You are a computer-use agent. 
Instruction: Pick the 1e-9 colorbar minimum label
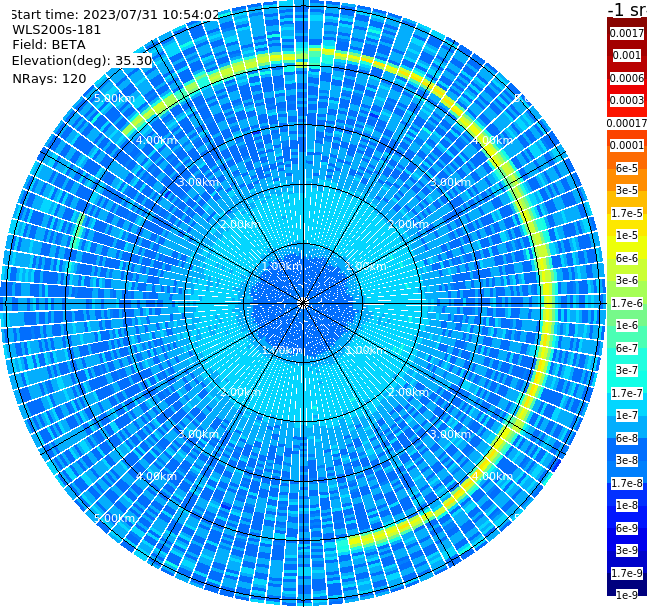pyautogui.click(x=627, y=595)
